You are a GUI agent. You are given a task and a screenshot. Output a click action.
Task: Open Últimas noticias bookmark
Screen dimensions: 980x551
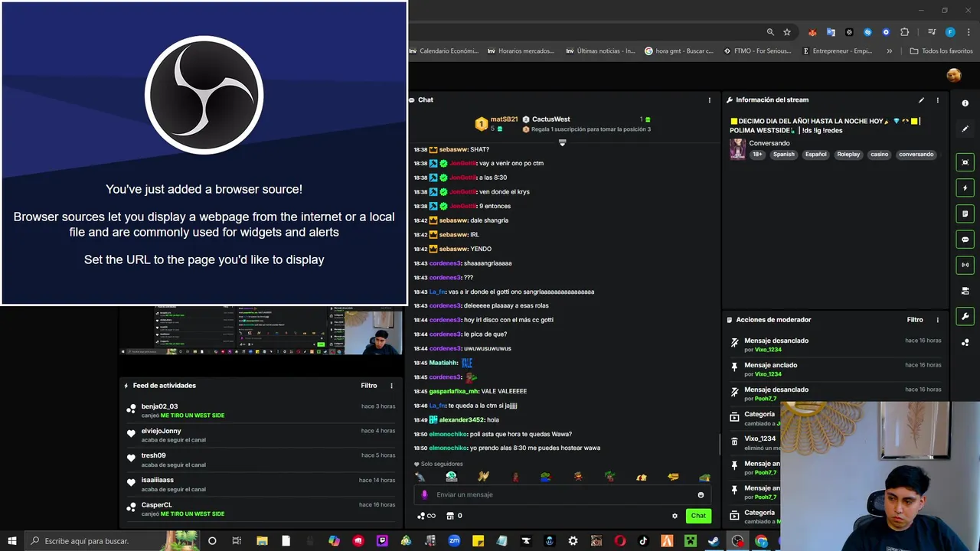pos(600,51)
